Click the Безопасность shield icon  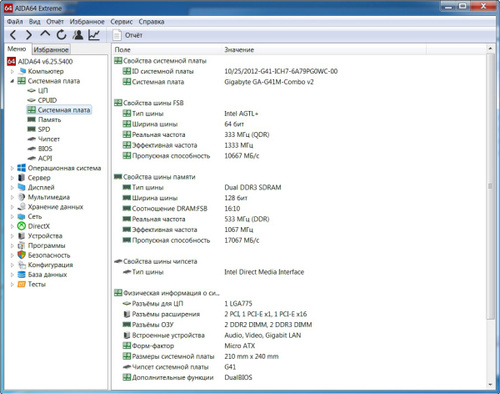tap(21, 255)
